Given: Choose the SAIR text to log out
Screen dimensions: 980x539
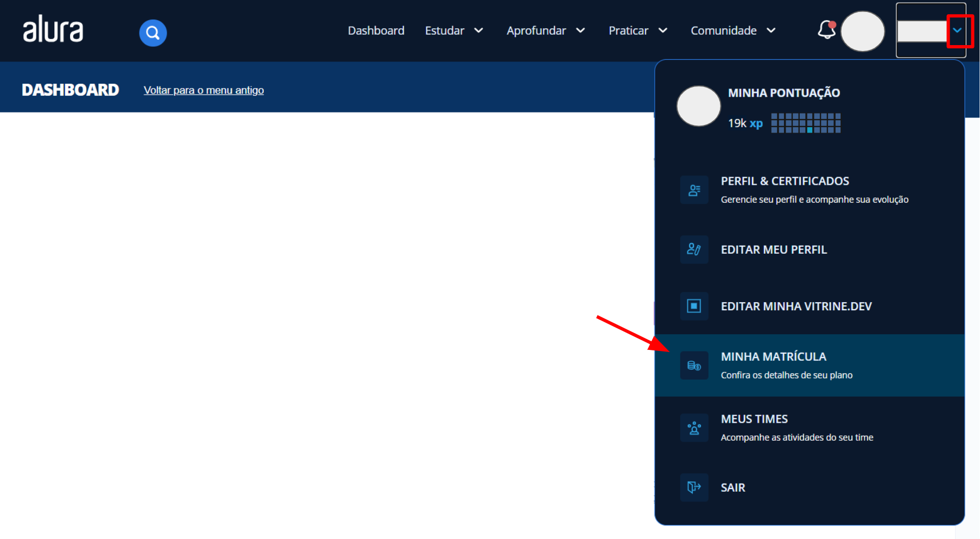Looking at the screenshot, I should 733,488.
